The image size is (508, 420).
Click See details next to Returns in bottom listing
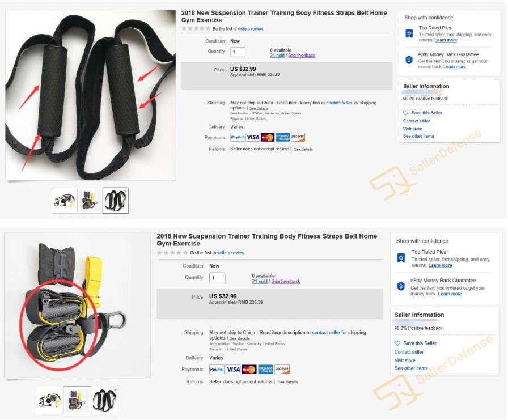point(287,382)
